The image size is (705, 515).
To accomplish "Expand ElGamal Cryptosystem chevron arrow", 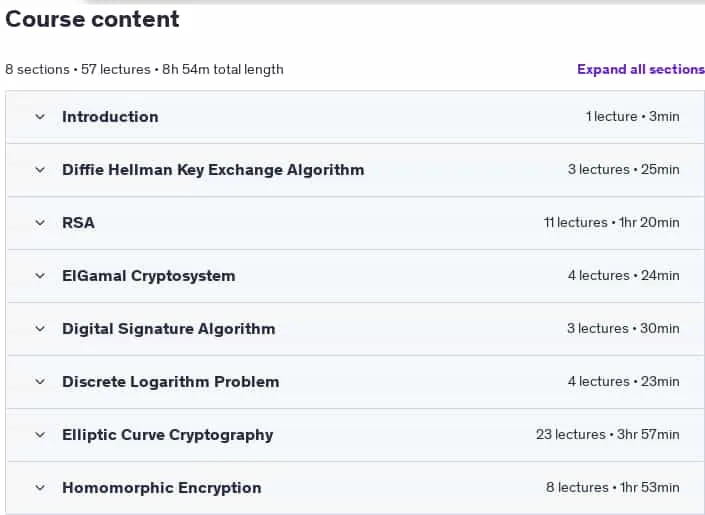I will click(40, 276).
